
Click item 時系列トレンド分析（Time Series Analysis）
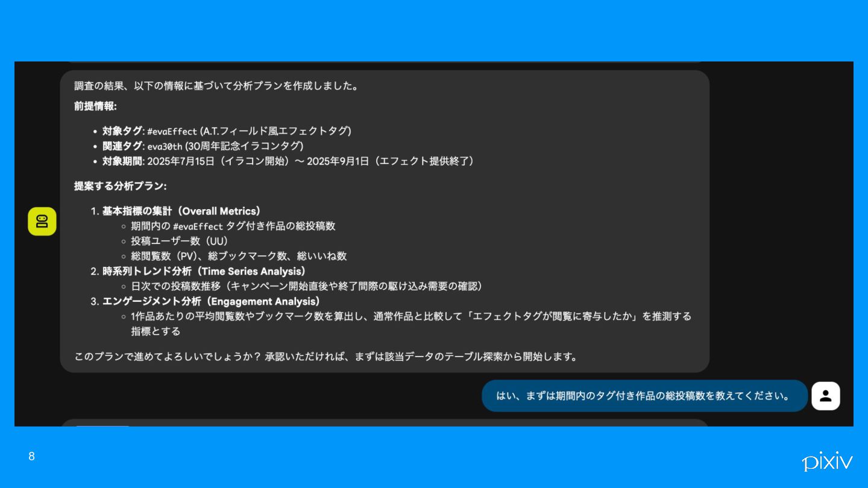204,271
